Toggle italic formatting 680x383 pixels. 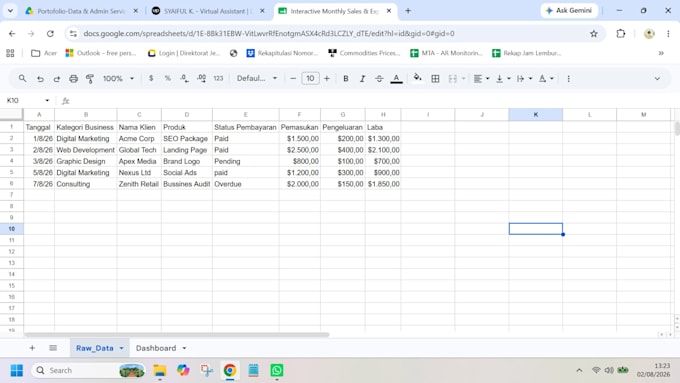tap(362, 79)
